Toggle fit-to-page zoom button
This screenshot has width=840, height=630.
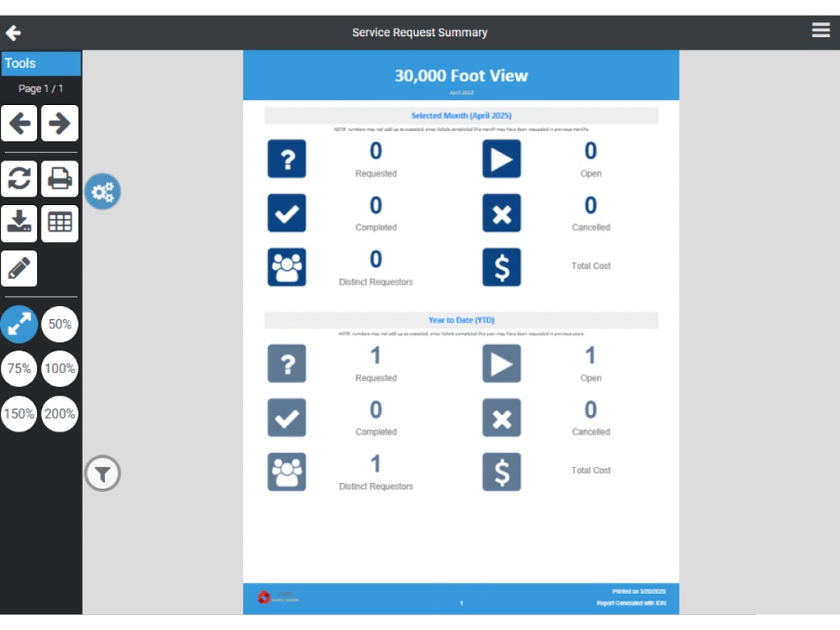19,324
